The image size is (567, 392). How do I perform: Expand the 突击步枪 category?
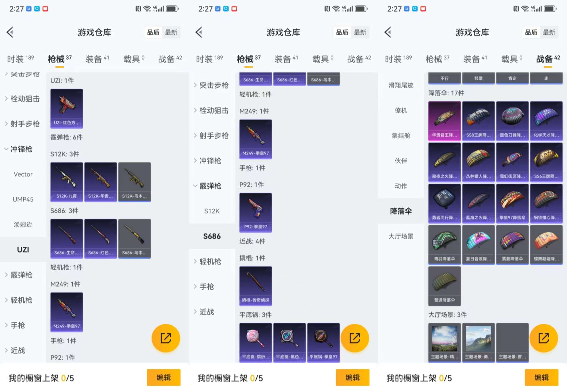(212, 85)
